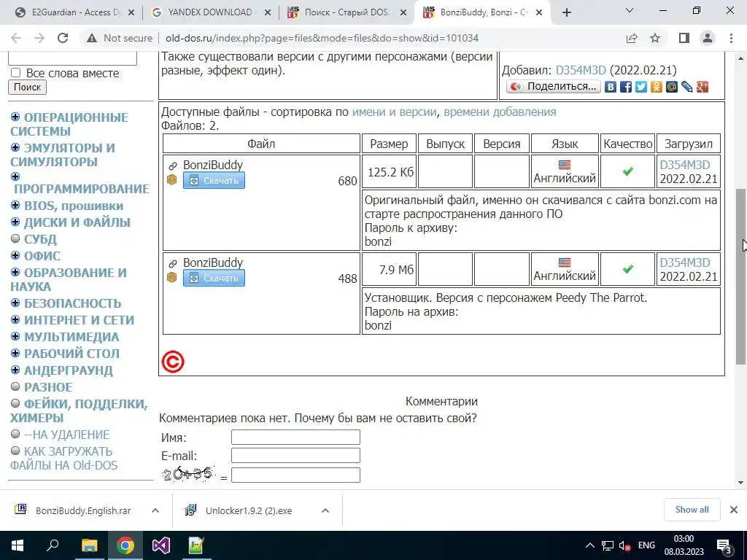The image size is (747, 560).
Task: Click into the Имя comment field
Action: (x=295, y=437)
